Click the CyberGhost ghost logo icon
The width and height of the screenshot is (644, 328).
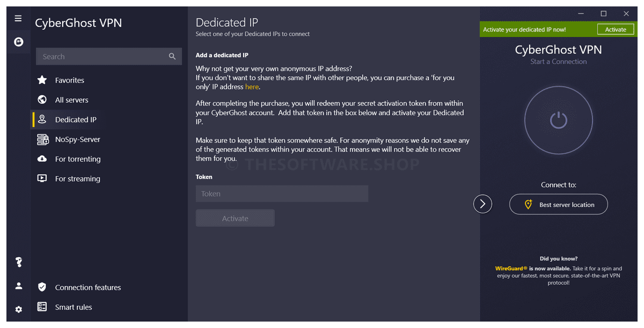pyautogui.click(x=18, y=42)
